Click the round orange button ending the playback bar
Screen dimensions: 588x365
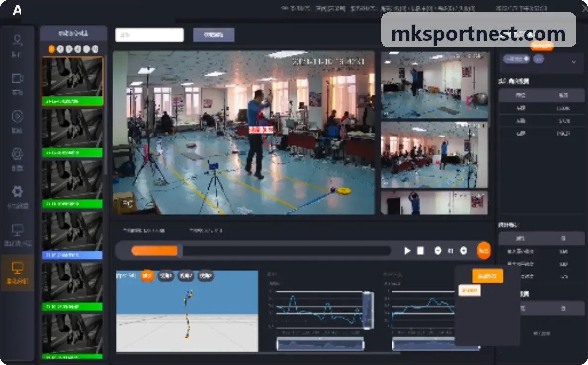484,251
